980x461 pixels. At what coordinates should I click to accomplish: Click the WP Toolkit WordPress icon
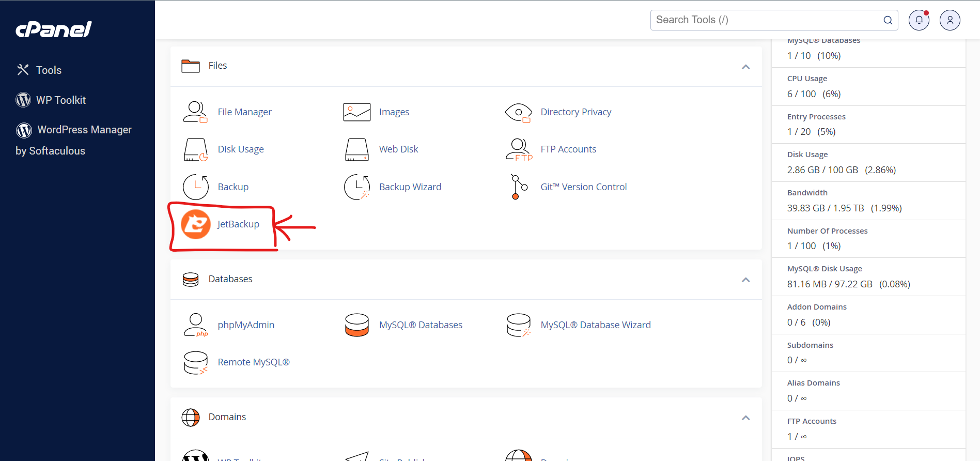click(23, 100)
